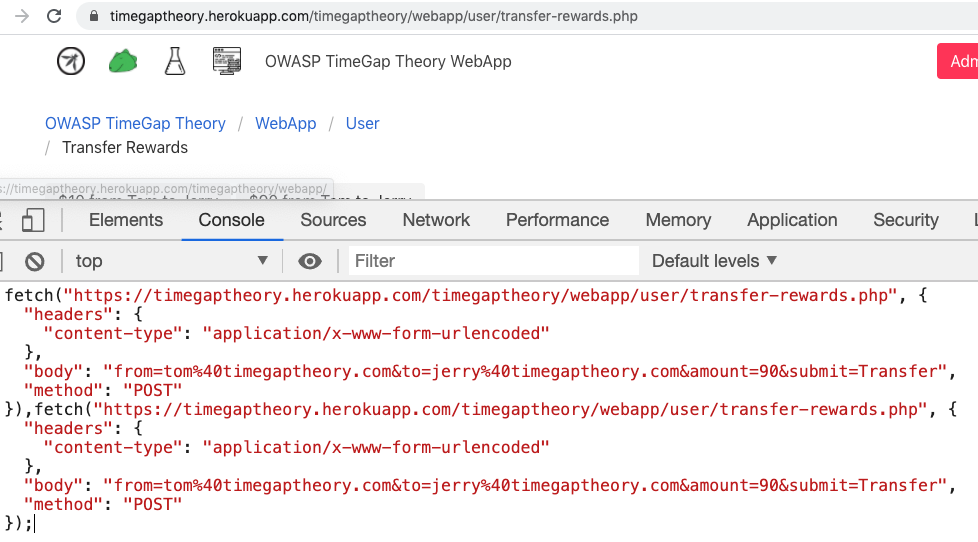Toggle the live expression eye icon
Viewport: 978px width, 542px height.
pos(309,261)
